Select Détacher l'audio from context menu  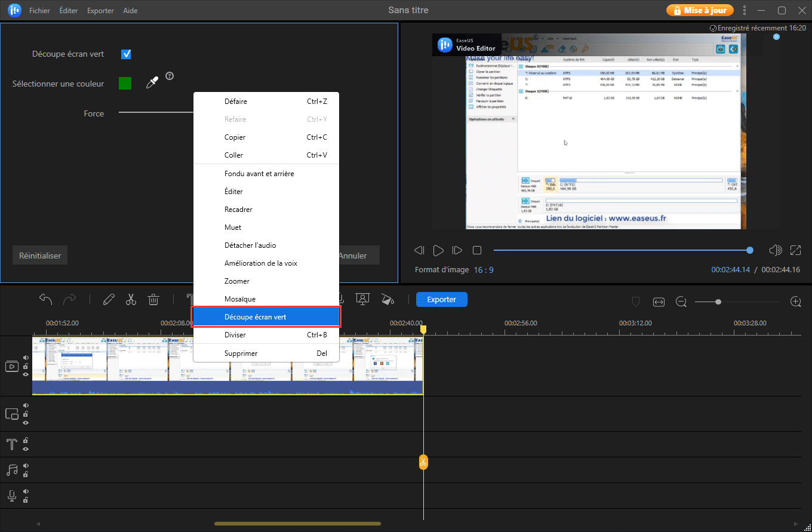coord(250,245)
